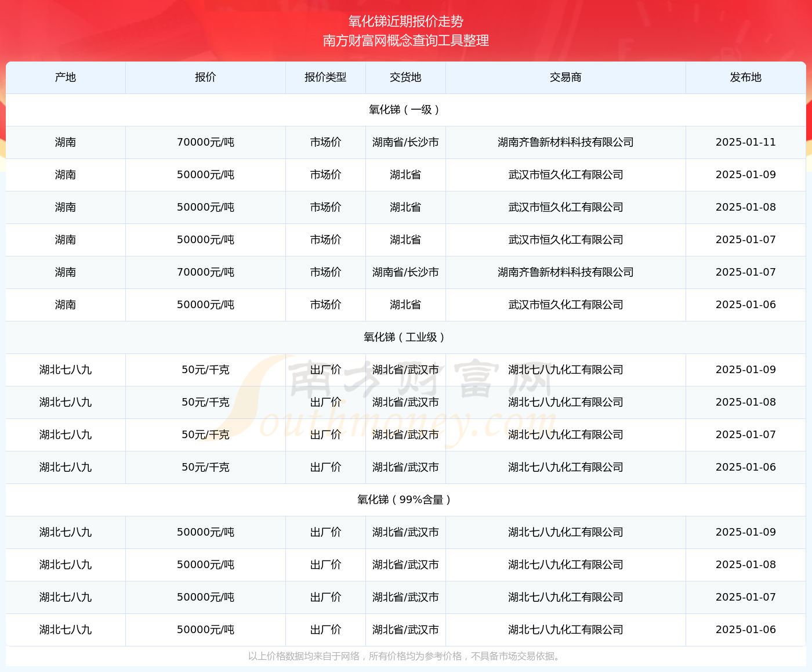
Task: Click 50元/千克 in the 工业级 2025-01-09 row
Action: tap(205, 370)
